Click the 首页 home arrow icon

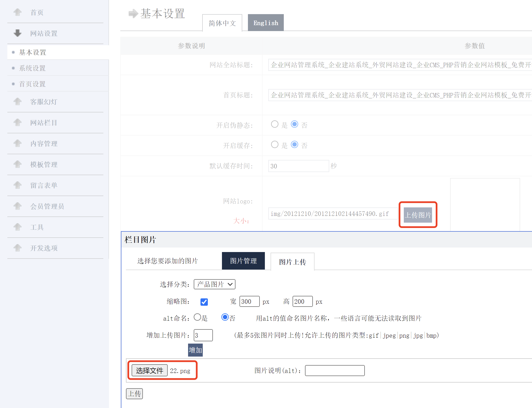click(18, 12)
